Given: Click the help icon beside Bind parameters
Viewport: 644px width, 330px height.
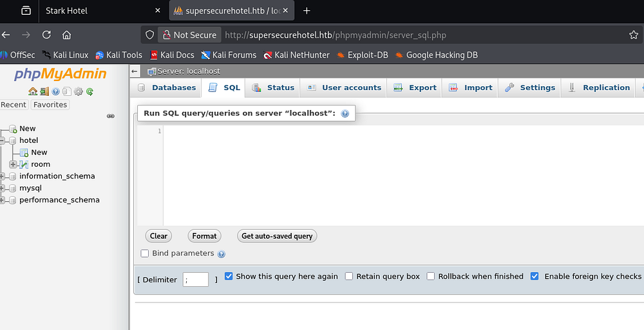Looking at the screenshot, I should click(222, 254).
